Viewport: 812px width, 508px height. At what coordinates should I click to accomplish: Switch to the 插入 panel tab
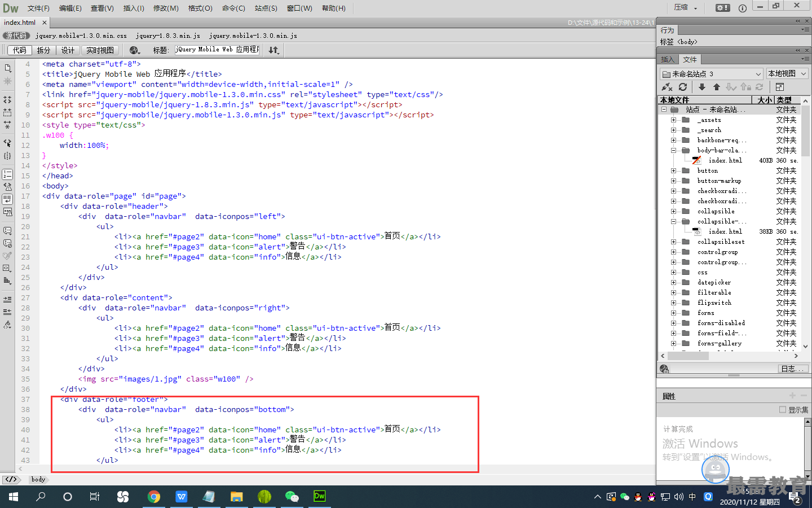[x=667, y=59]
